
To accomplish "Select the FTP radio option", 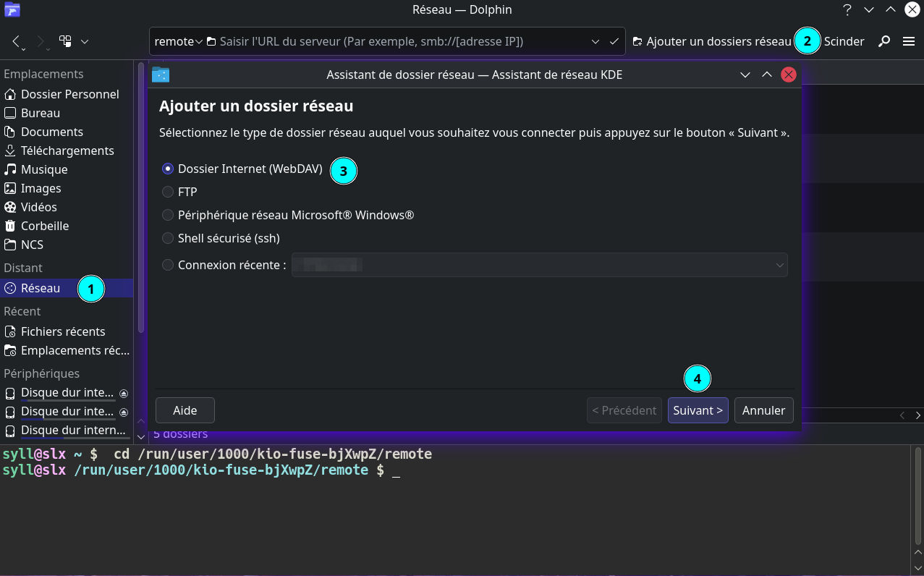I will point(168,192).
